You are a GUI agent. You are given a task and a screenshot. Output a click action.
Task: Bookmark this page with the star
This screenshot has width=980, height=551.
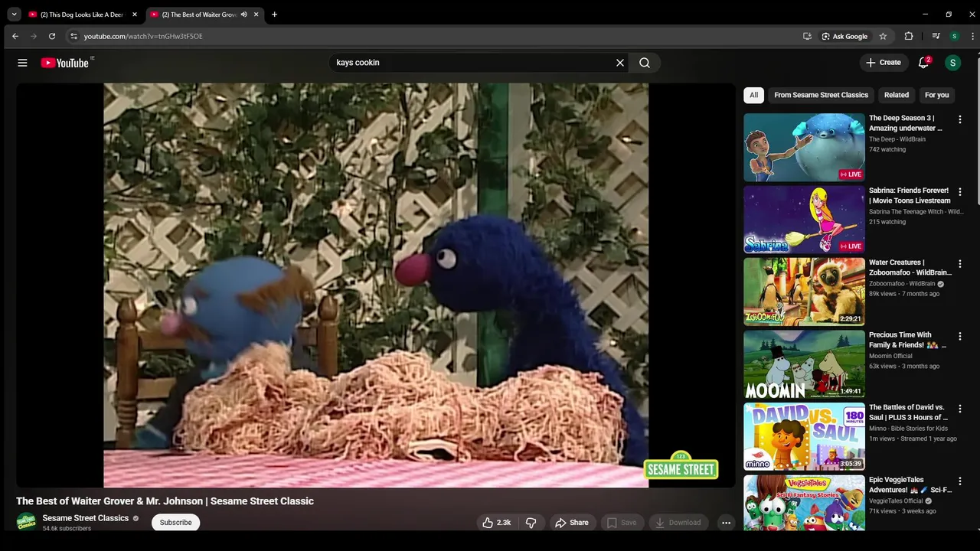point(883,36)
